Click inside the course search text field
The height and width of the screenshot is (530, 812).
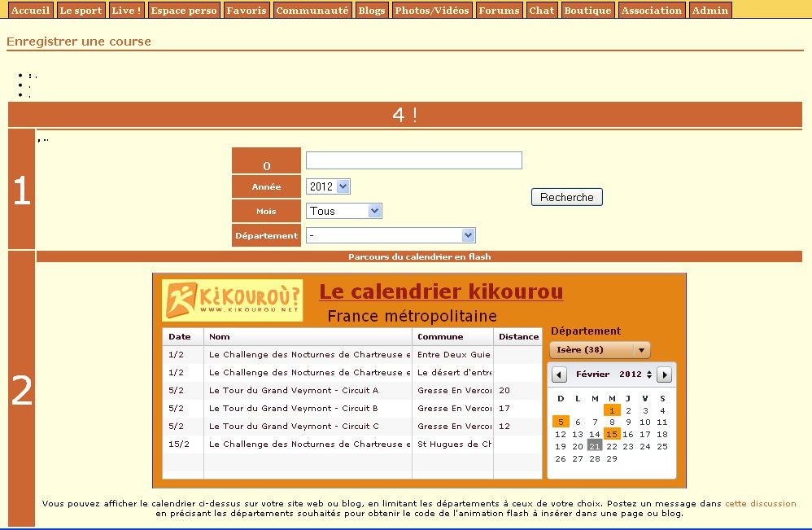point(413,160)
